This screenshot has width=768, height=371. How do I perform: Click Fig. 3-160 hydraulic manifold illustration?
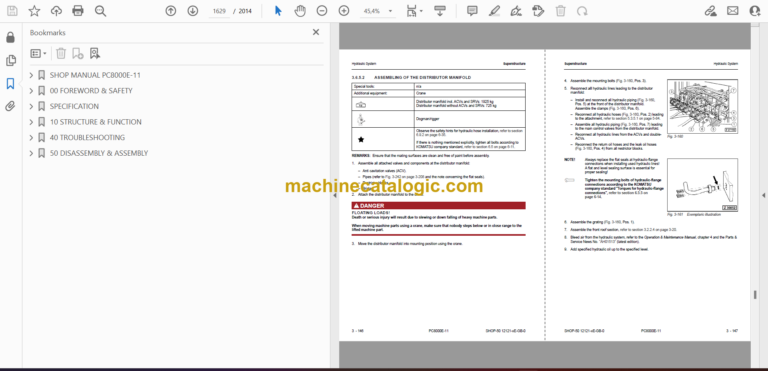pos(703,105)
